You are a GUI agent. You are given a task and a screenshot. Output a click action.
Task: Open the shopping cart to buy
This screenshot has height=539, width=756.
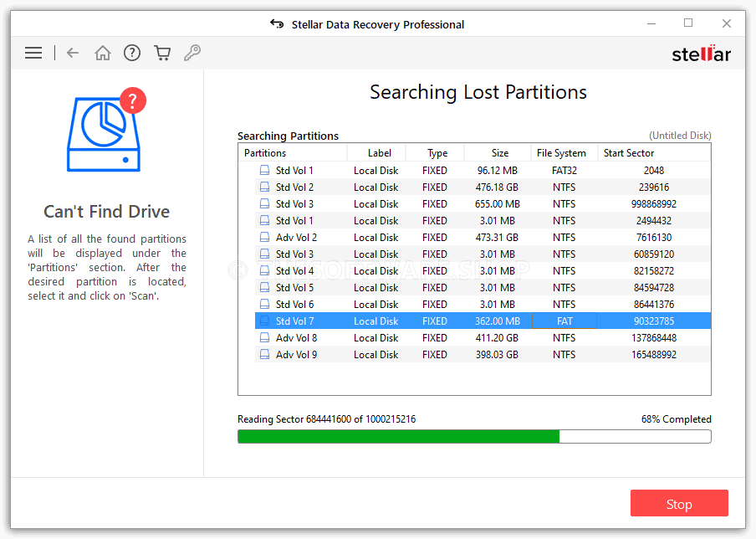(162, 53)
